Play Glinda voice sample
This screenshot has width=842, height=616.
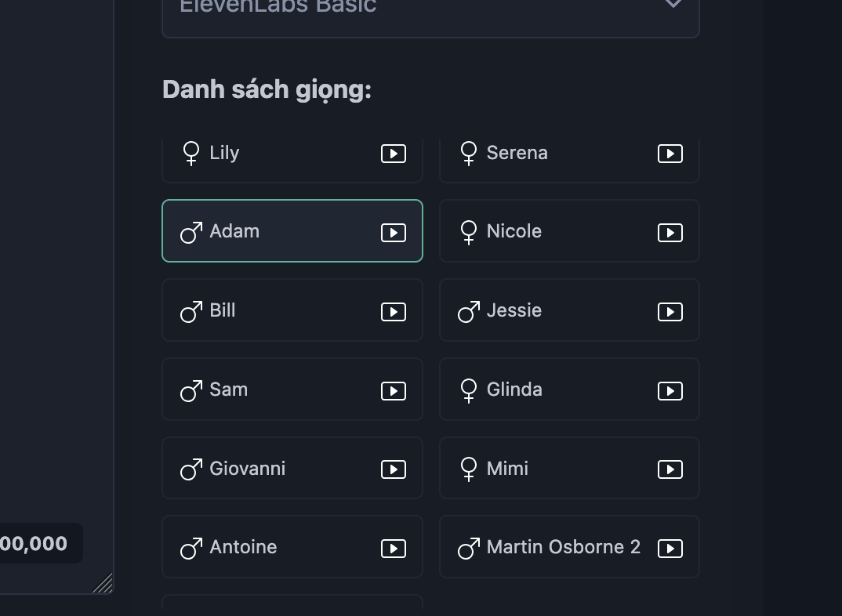(x=670, y=390)
